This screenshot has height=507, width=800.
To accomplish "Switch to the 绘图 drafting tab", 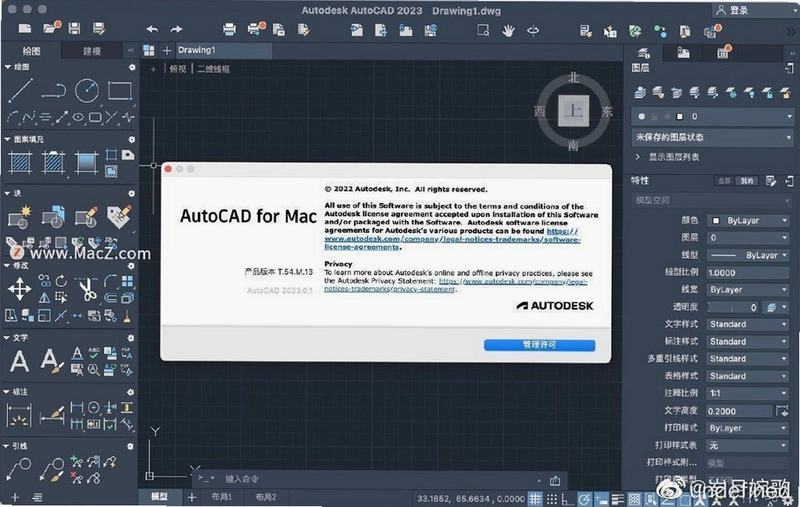I will (32, 51).
